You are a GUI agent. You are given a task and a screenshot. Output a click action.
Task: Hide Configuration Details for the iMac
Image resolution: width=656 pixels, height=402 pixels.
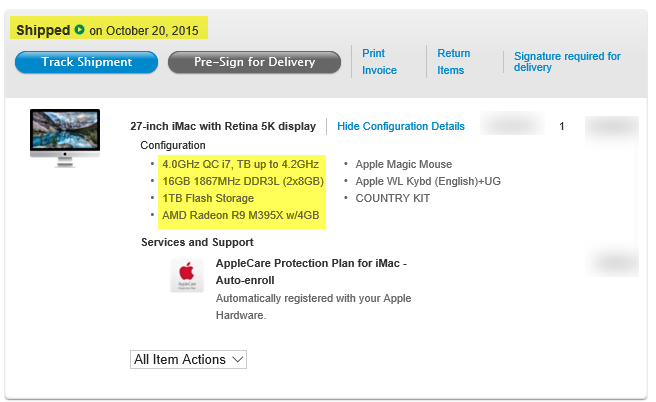pyautogui.click(x=401, y=126)
